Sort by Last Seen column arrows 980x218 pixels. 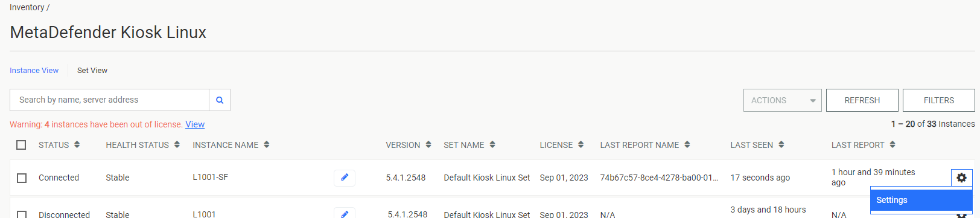click(781, 145)
